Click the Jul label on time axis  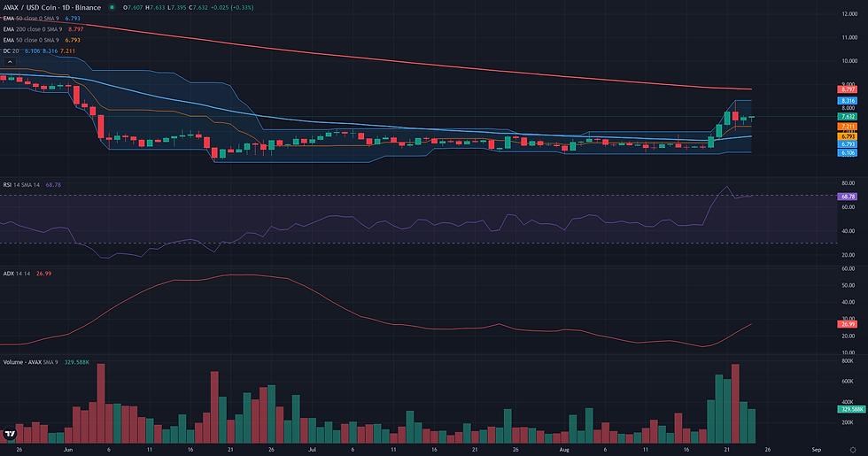312,450
